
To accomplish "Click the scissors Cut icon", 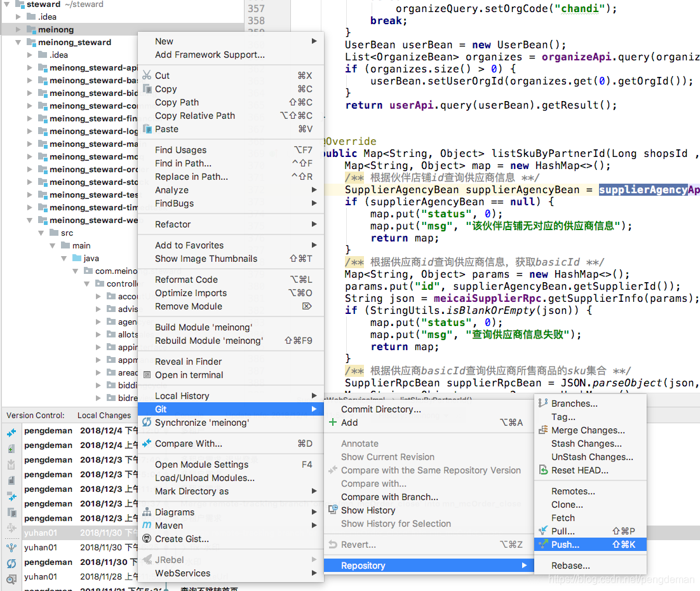I will 147,76.
